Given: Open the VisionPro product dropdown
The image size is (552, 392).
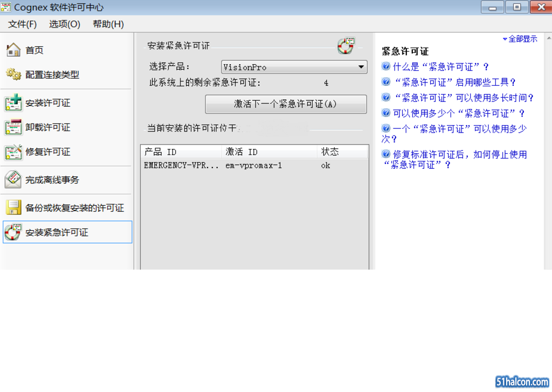Looking at the screenshot, I should 294,67.
